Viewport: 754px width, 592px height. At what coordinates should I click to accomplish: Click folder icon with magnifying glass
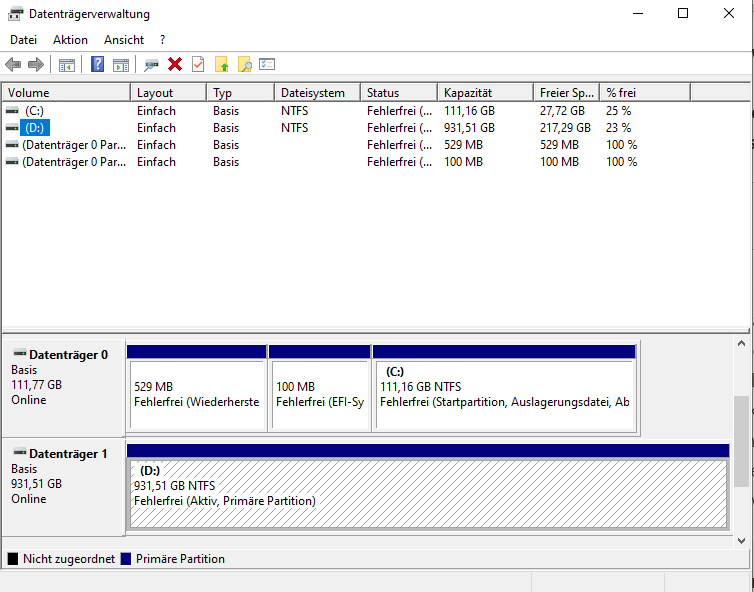point(244,64)
